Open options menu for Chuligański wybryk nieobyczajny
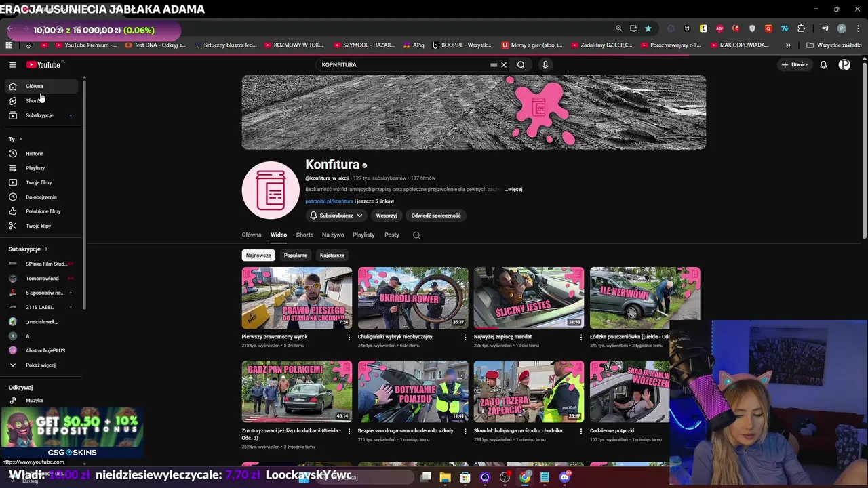The width and height of the screenshot is (868, 488). (465, 338)
